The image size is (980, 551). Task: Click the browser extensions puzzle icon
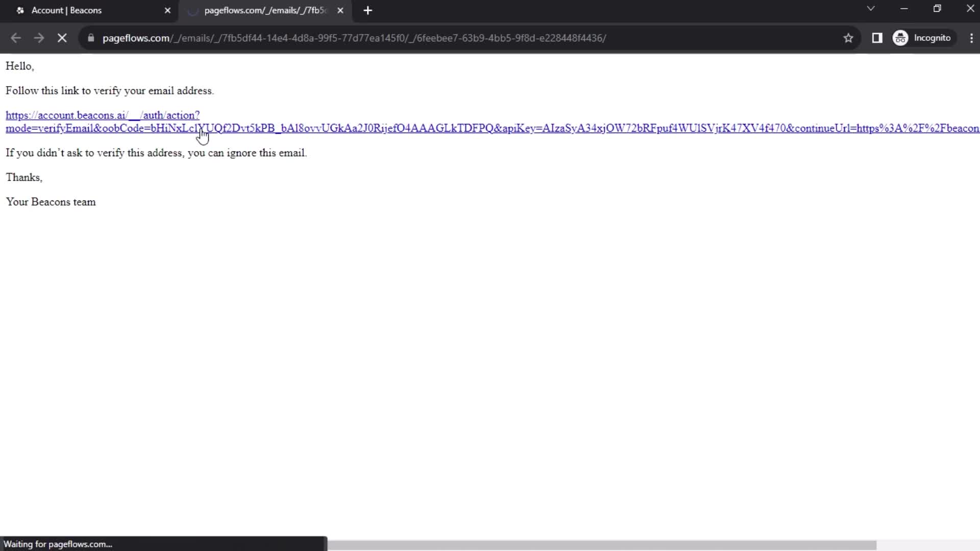[x=877, y=38]
